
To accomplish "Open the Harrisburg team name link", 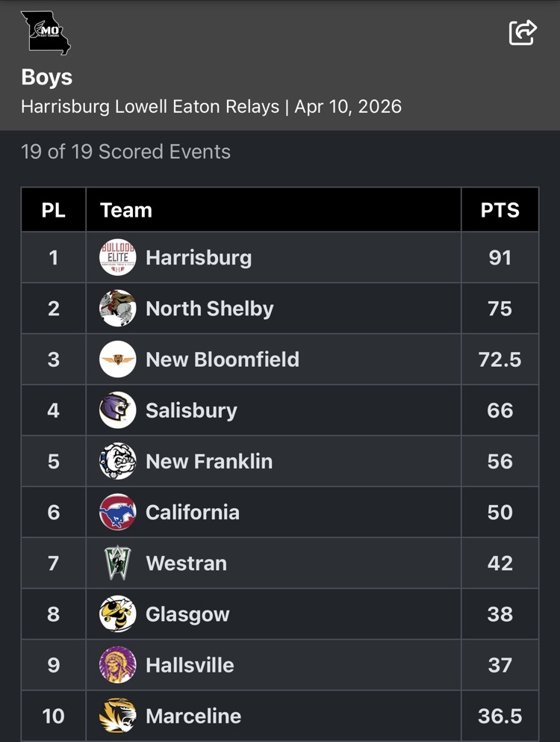I will click(x=199, y=258).
